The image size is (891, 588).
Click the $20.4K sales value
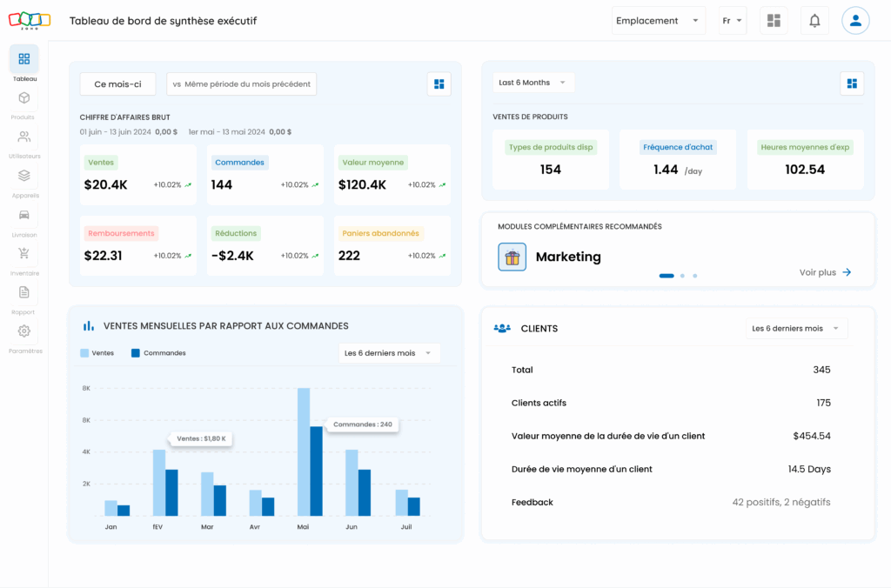[x=105, y=184]
